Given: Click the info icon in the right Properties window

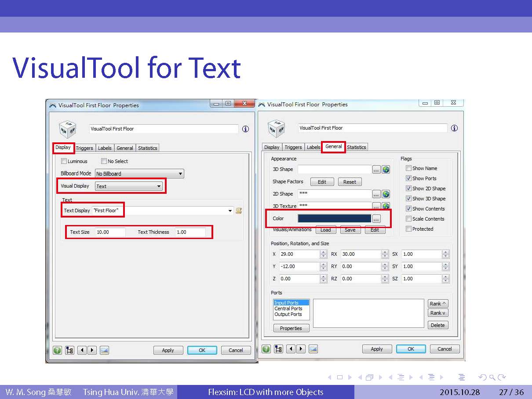Looking at the screenshot, I should [x=454, y=128].
